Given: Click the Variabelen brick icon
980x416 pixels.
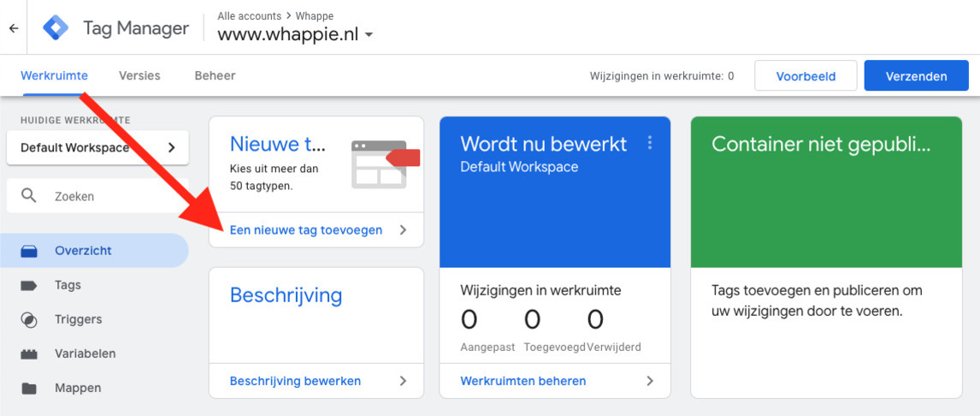Looking at the screenshot, I should click(x=29, y=354).
